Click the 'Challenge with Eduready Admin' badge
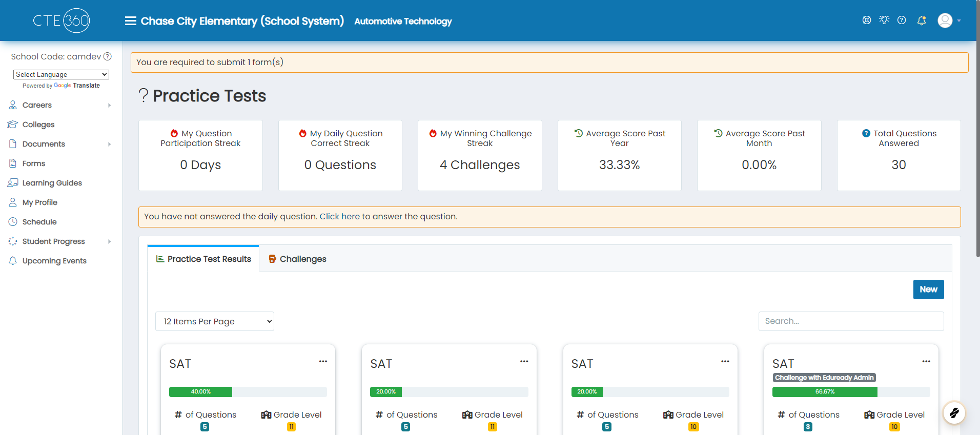The image size is (980, 435). tap(824, 378)
